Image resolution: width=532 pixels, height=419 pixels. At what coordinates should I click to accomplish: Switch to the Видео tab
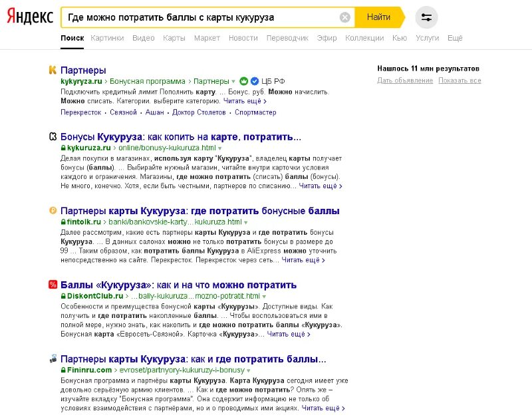coord(143,38)
